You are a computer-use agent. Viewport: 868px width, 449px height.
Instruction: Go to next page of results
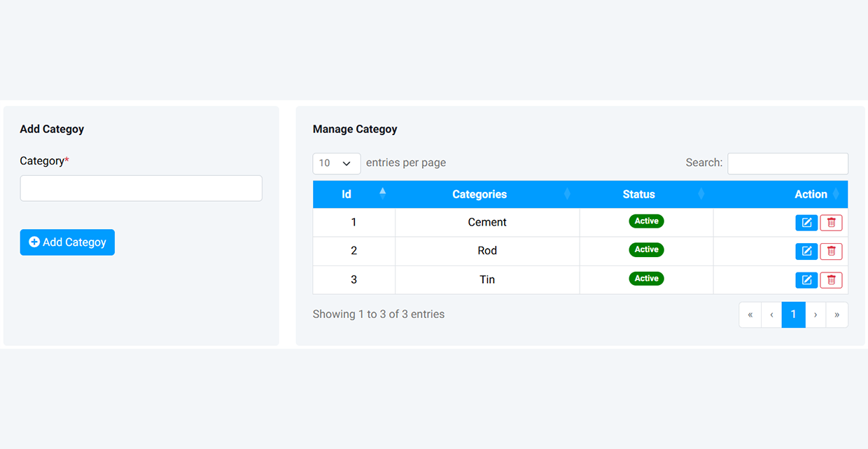click(x=815, y=315)
